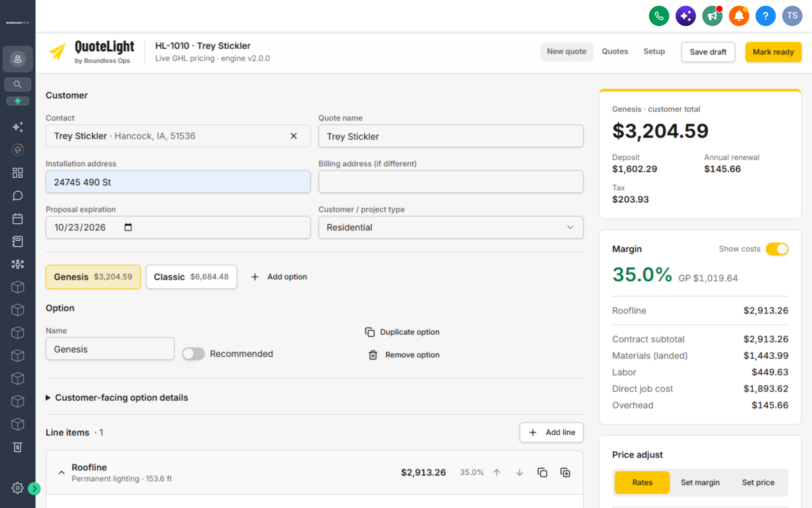
Task: Duplicate Roofline line with plus icon
Action: (565, 472)
